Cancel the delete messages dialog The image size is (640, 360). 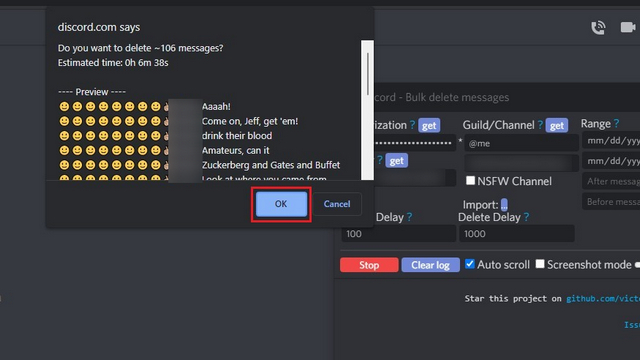click(337, 204)
